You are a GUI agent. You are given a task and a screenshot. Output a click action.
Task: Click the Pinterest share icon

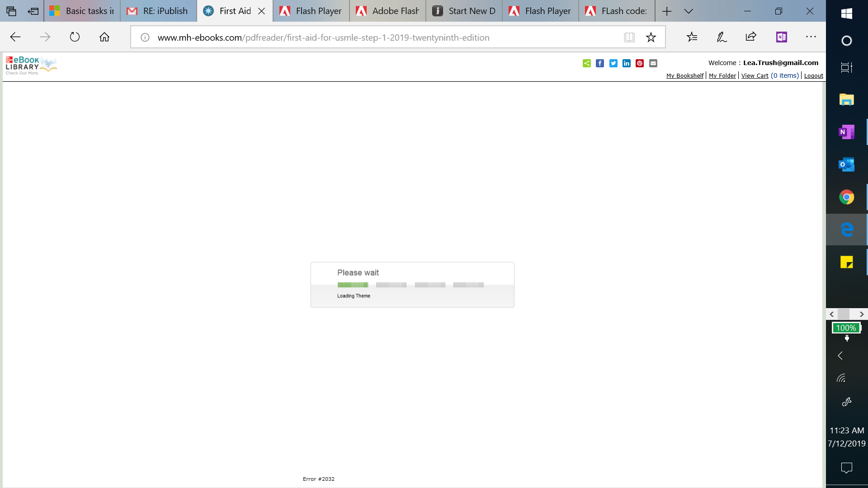click(x=639, y=63)
